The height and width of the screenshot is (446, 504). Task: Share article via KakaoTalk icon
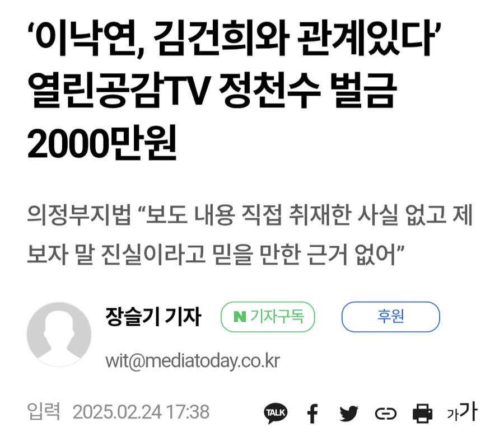coord(276,412)
